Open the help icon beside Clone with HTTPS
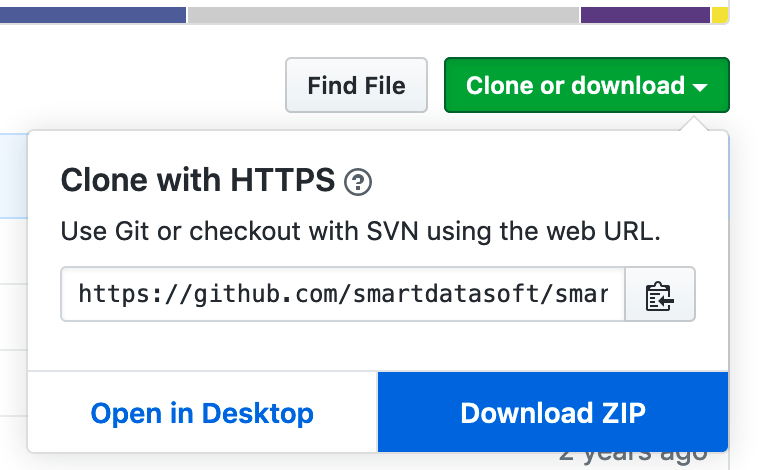772x470 pixels. [x=358, y=182]
